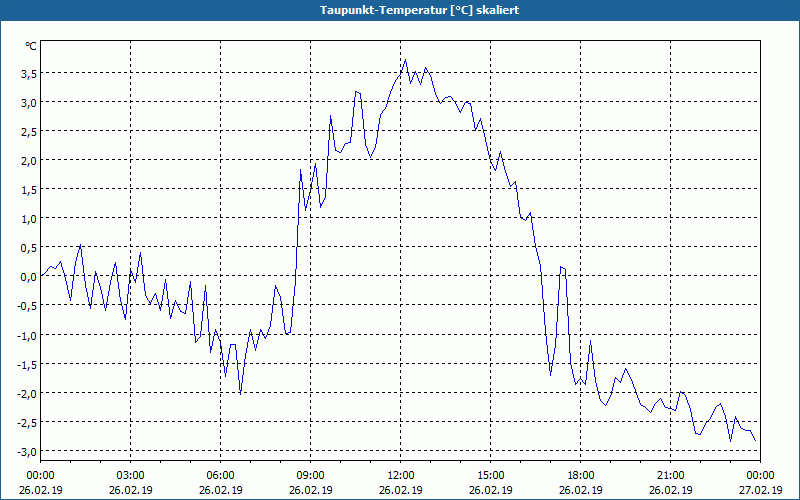This screenshot has width=800, height=500.
Task: Click the 03:00 time axis label
Action: [131, 476]
